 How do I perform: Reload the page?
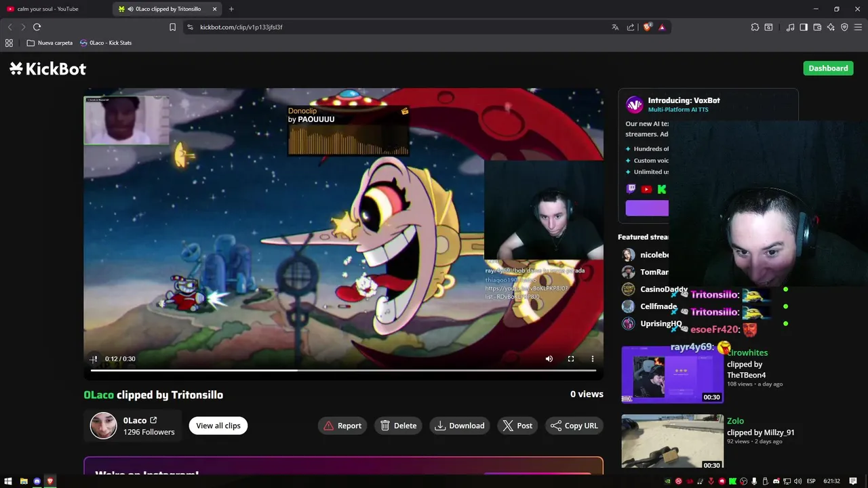(37, 27)
